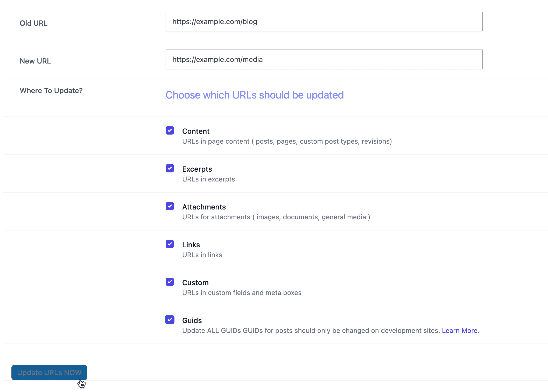
Task: Click the Update URLs NOW button
Action: point(49,373)
